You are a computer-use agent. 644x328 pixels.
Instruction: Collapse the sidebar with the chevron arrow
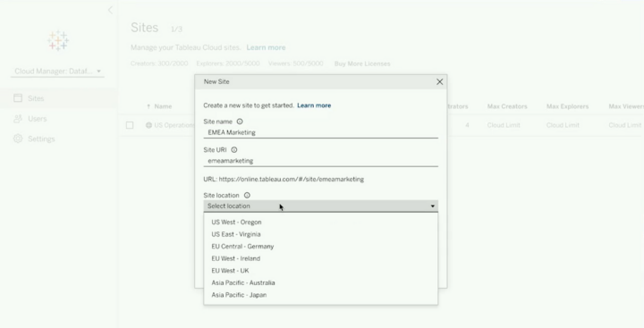110,10
